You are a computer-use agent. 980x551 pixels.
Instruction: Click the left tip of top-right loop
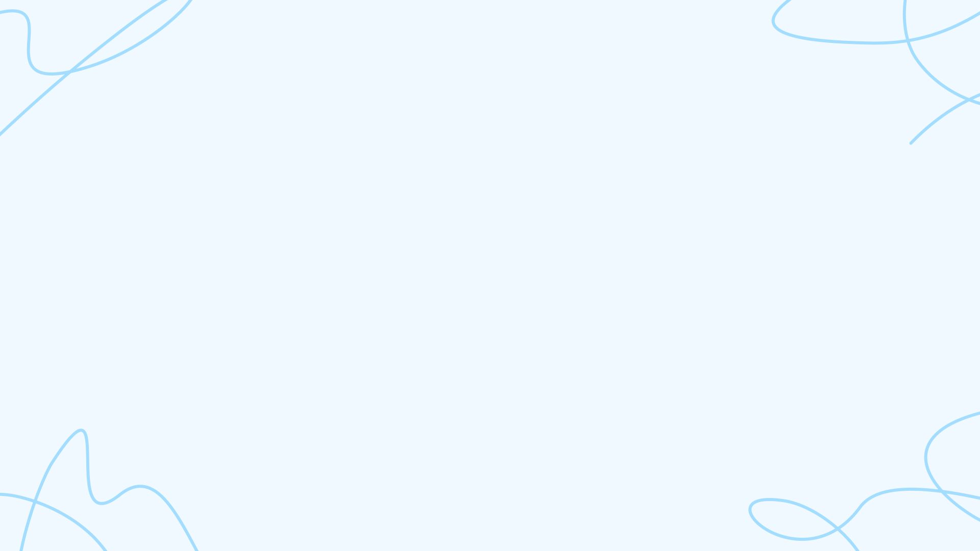(774, 21)
